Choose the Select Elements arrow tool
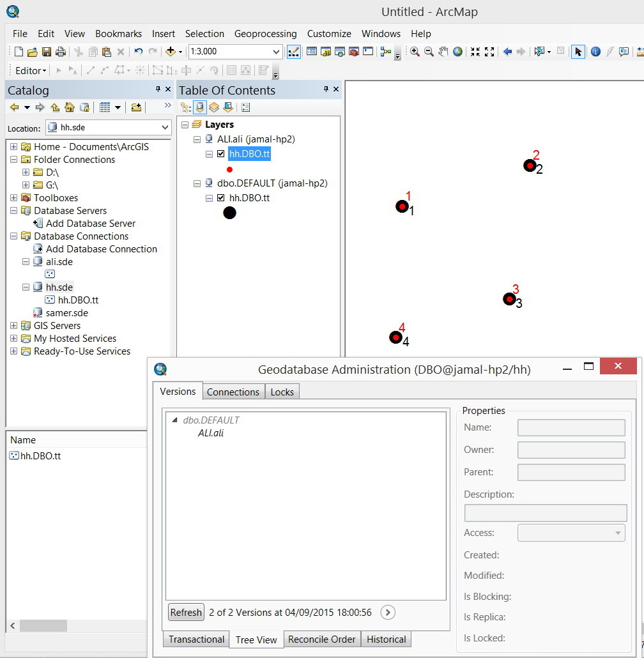 [578, 52]
